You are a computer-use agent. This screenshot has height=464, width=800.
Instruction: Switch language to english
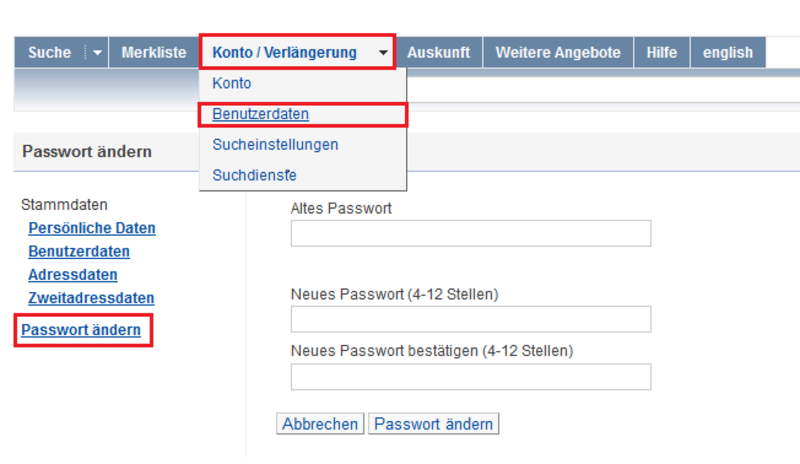pyautogui.click(x=727, y=53)
